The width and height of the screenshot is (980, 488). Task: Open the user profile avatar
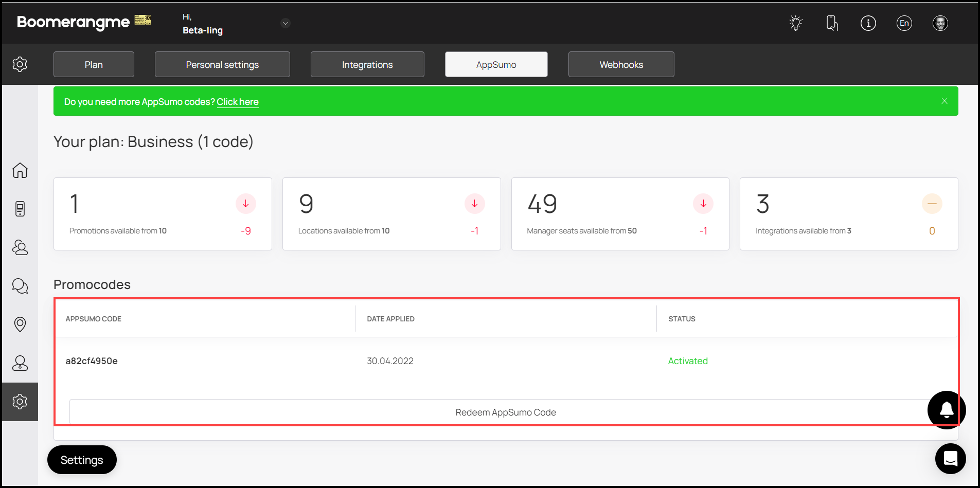pos(940,23)
